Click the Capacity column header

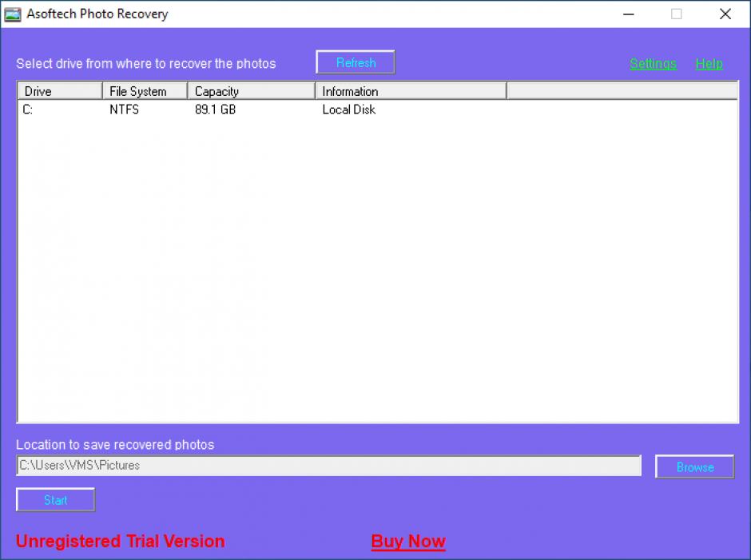251,91
